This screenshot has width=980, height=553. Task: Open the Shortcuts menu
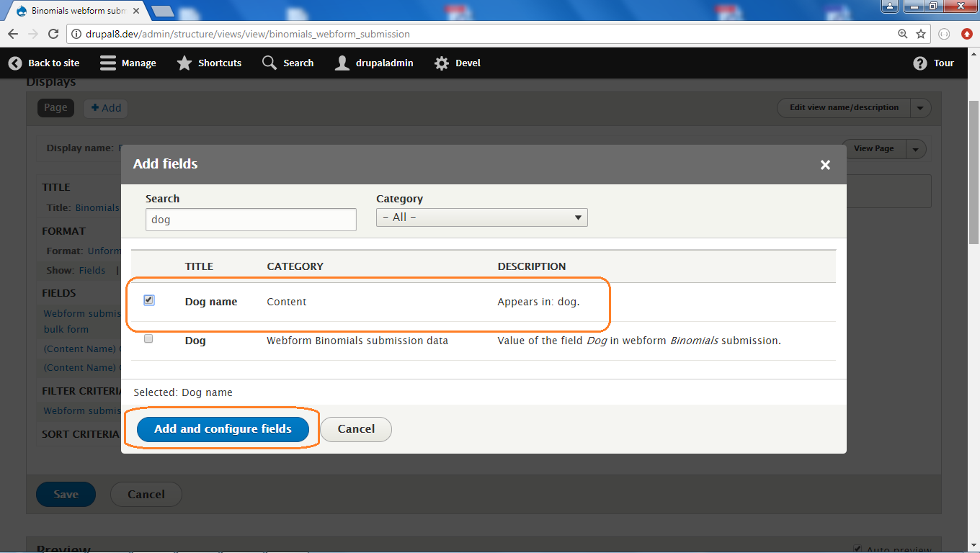(209, 63)
